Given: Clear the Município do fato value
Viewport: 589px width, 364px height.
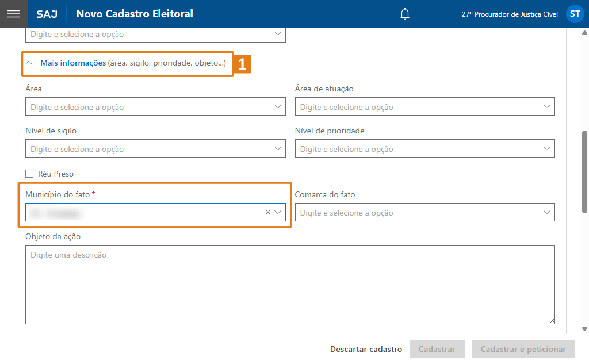Looking at the screenshot, I should (x=267, y=212).
